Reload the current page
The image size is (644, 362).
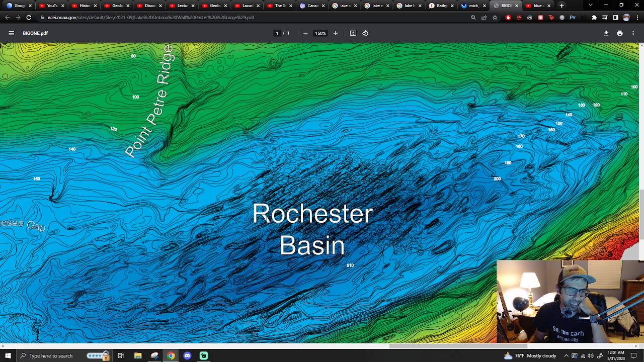tap(29, 17)
